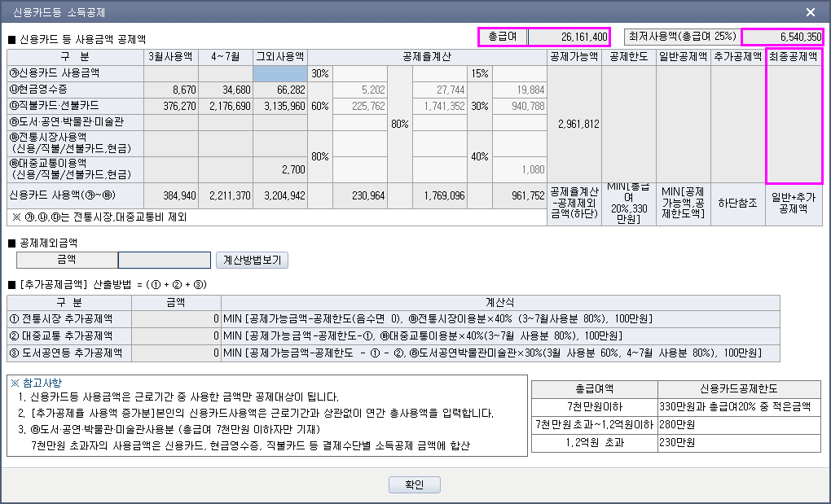This screenshot has width=831, height=504.
Task: Click 최저사용액 value 6,540,350
Action: tap(782, 37)
